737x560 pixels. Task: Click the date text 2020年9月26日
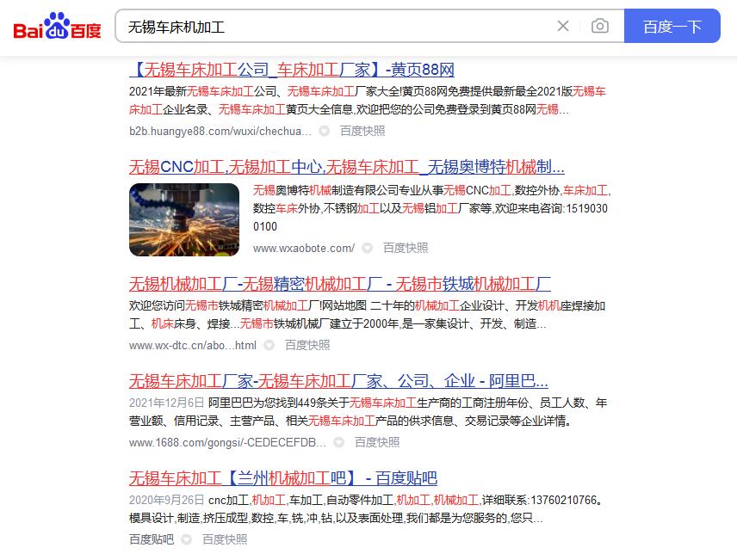167,500
